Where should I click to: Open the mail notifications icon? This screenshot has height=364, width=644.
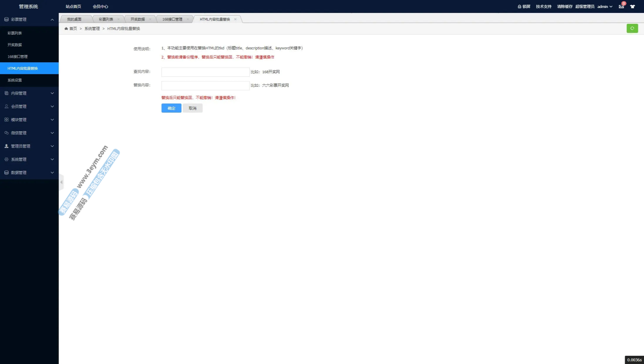(621, 6)
